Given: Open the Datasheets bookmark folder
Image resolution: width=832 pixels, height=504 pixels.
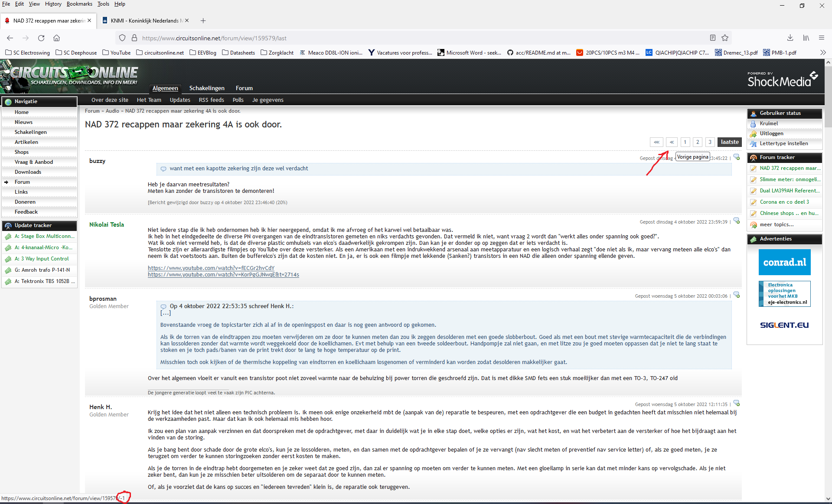Looking at the screenshot, I should tap(238, 52).
